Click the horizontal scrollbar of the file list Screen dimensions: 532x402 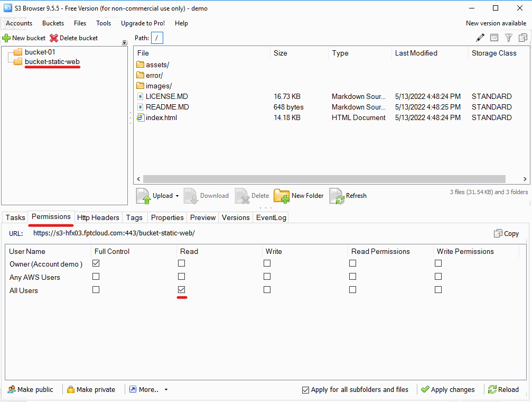coord(324,179)
